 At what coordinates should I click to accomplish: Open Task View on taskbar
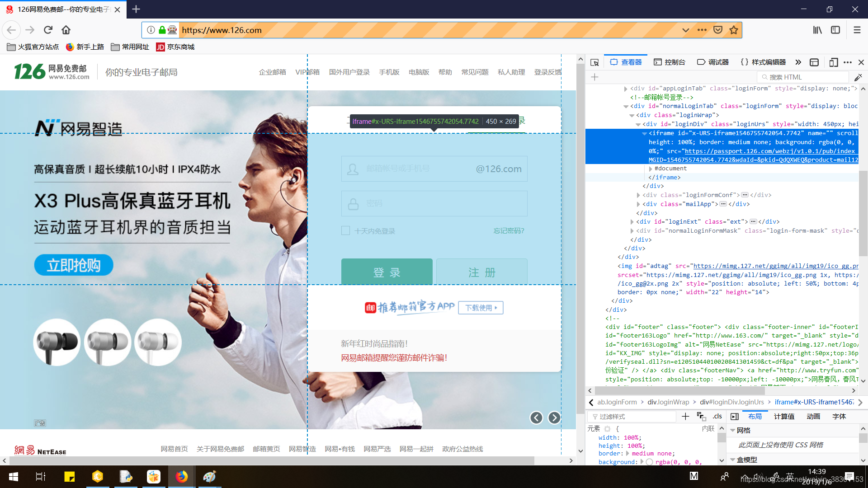pyautogui.click(x=41, y=476)
